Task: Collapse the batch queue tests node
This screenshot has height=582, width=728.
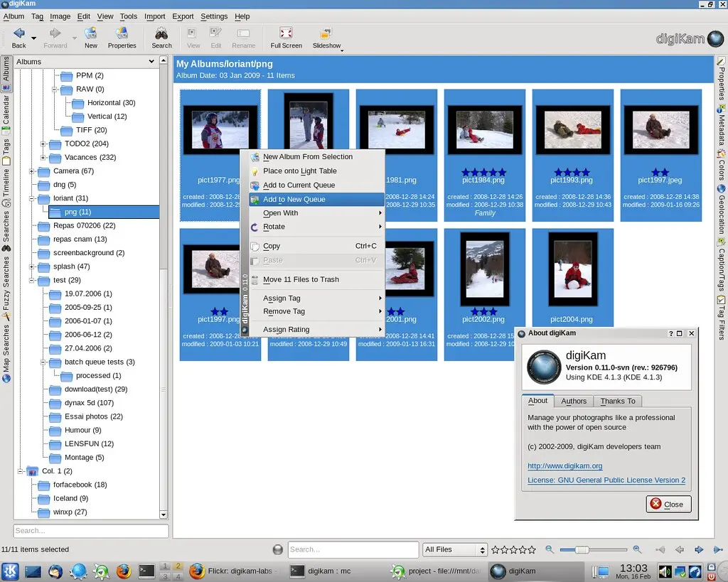Action: pos(43,362)
